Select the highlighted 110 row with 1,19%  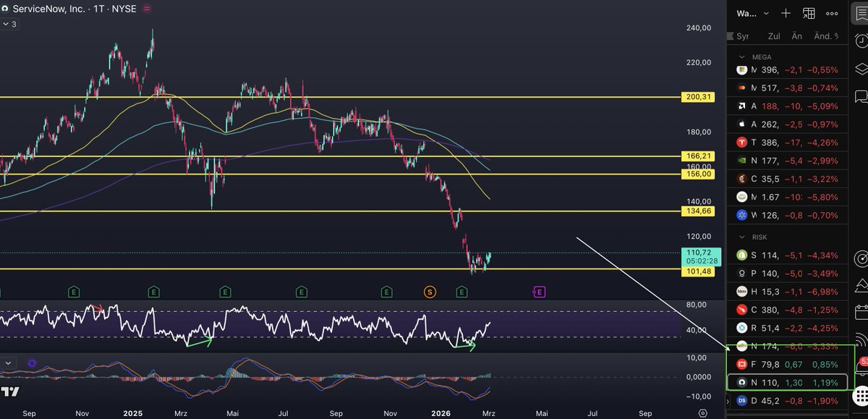[x=789, y=382]
